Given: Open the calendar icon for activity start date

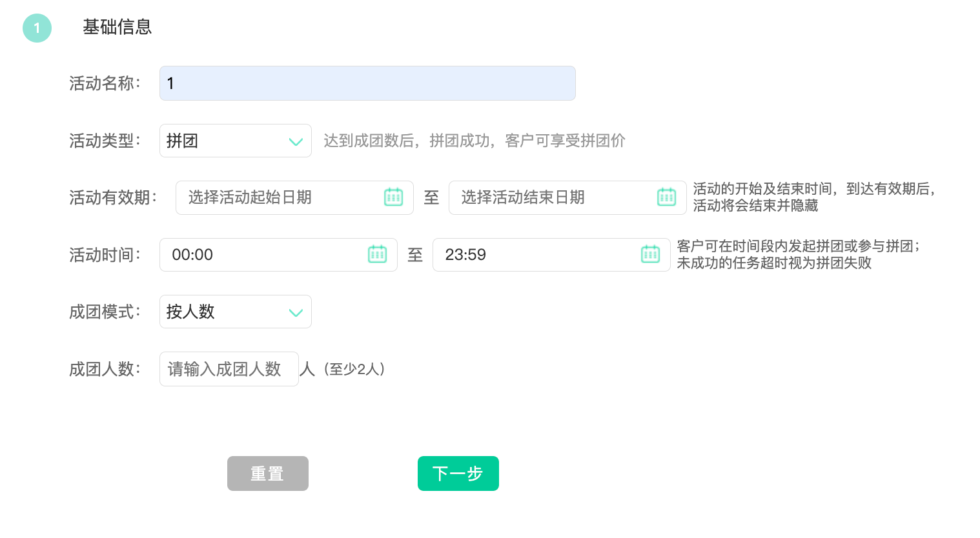Looking at the screenshot, I should point(393,197).
